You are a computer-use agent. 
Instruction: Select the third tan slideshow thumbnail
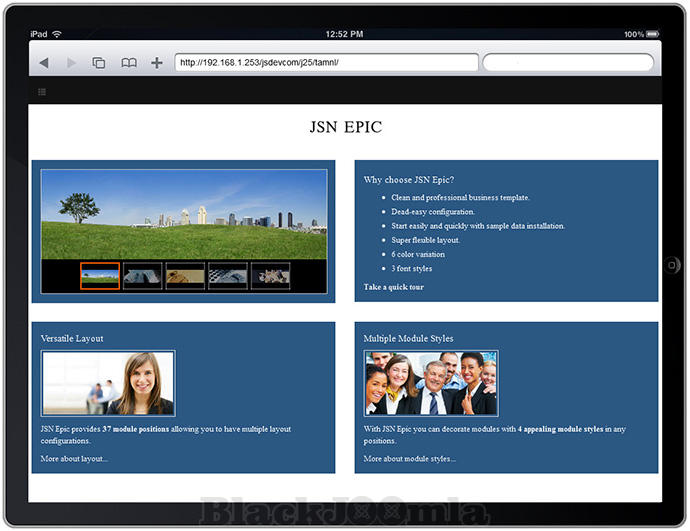click(x=185, y=276)
